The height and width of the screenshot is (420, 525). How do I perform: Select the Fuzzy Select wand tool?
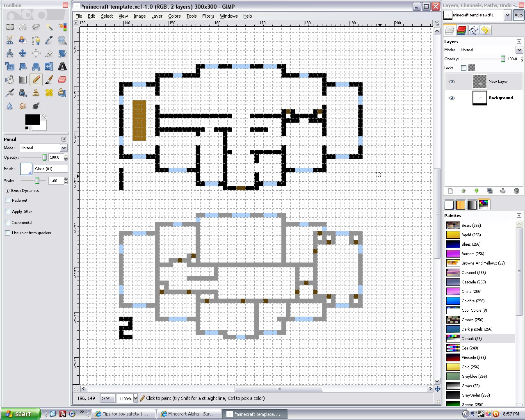49,27
